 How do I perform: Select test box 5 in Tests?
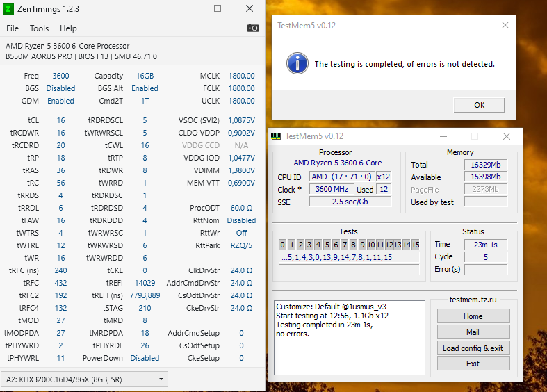(327, 245)
